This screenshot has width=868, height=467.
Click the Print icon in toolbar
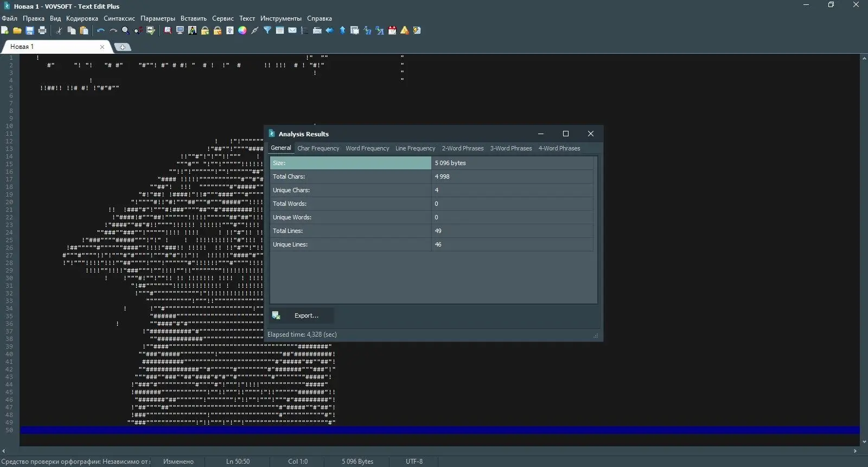click(x=42, y=31)
